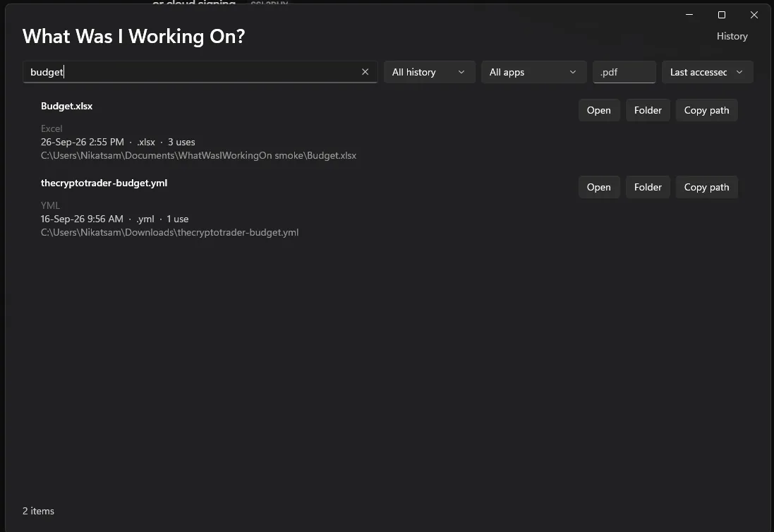Viewport: 774px width, 532px height.
Task: Open the Last accessed sort dropdown
Action: point(708,72)
